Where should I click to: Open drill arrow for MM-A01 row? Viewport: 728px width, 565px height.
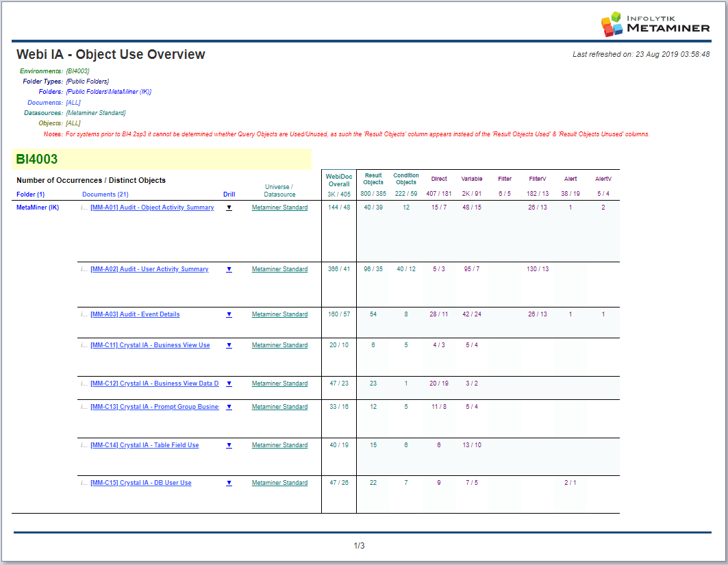pyautogui.click(x=229, y=208)
